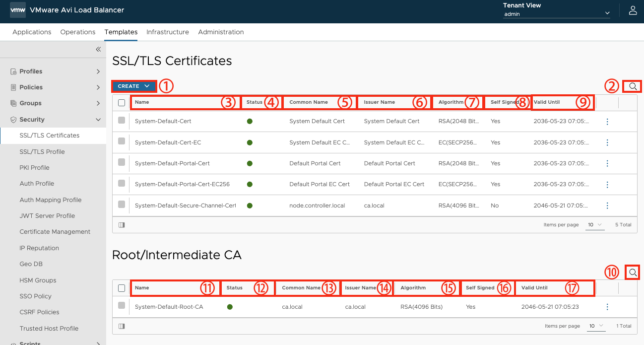The height and width of the screenshot is (345, 644).
Task: Click the Security shield icon
Action: point(14,120)
